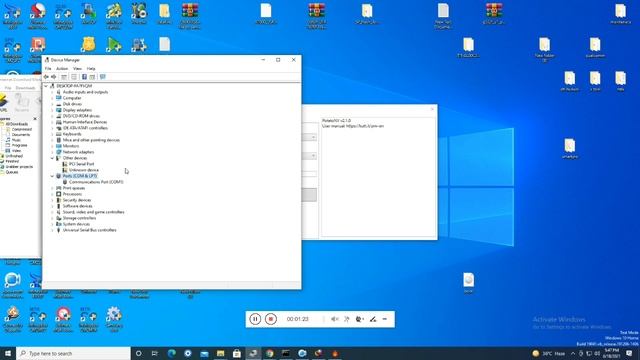Click the Forward arrow in Device Manager toolbar
640x360 pixels.
point(53,77)
